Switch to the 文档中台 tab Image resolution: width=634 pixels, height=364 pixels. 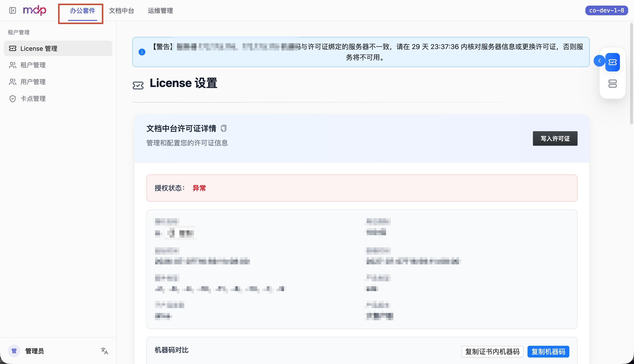[122, 10]
